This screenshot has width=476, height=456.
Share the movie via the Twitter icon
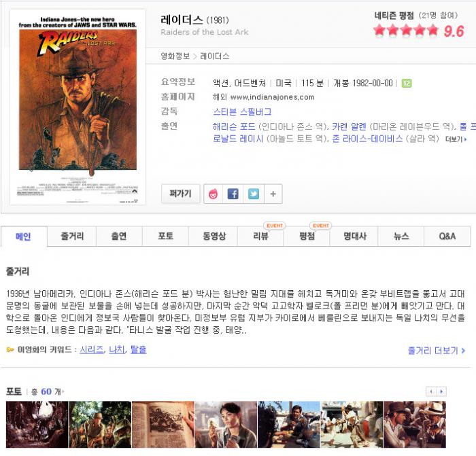(x=254, y=194)
